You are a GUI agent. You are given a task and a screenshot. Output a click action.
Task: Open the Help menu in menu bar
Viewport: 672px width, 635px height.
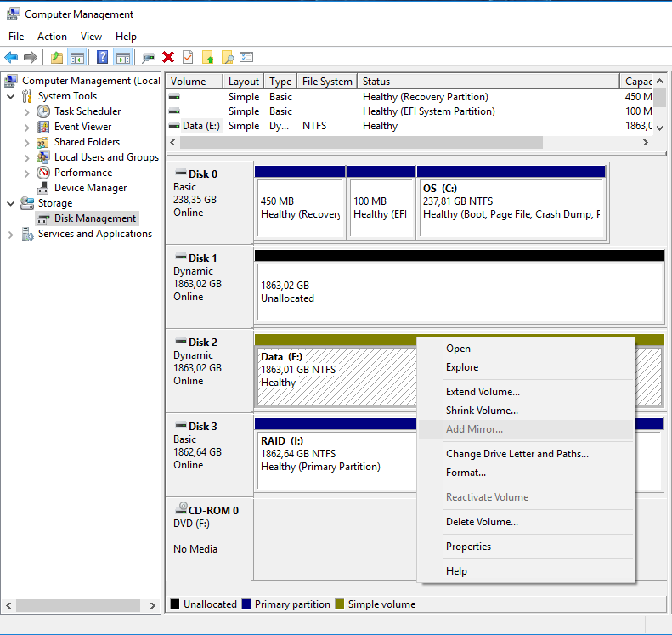(126, 37)
